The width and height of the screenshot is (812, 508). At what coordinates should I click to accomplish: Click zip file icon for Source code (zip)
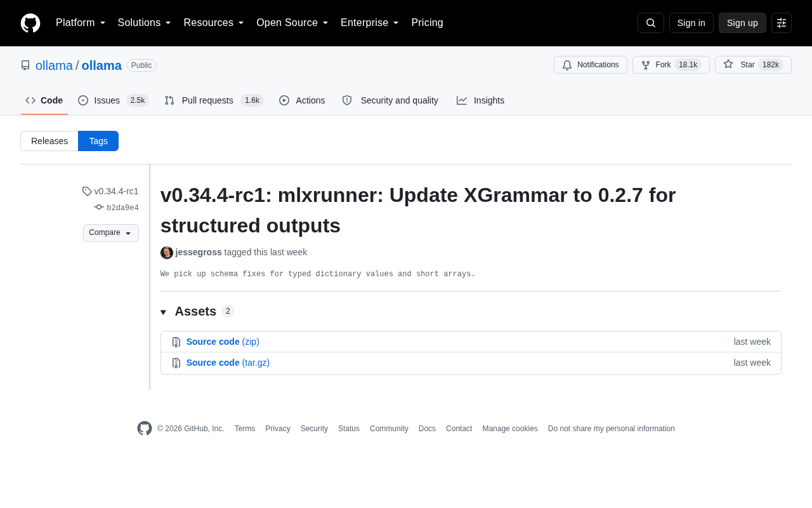tap(176, 342)
